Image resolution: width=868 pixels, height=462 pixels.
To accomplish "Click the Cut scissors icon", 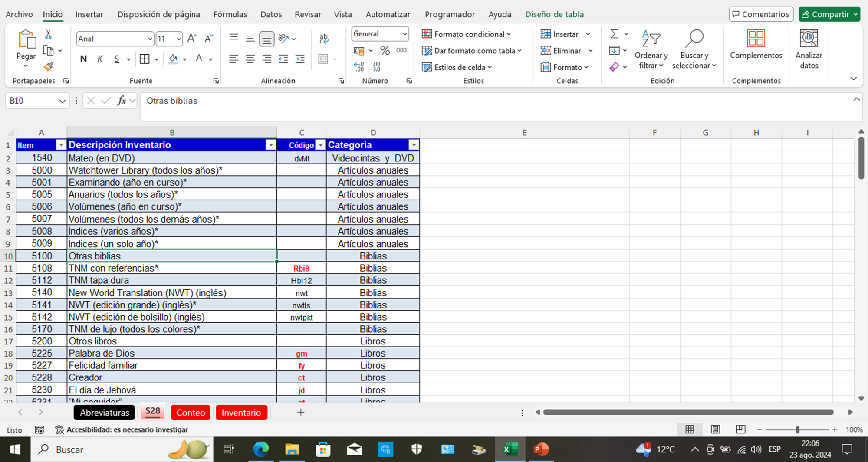I will point(48,34).
